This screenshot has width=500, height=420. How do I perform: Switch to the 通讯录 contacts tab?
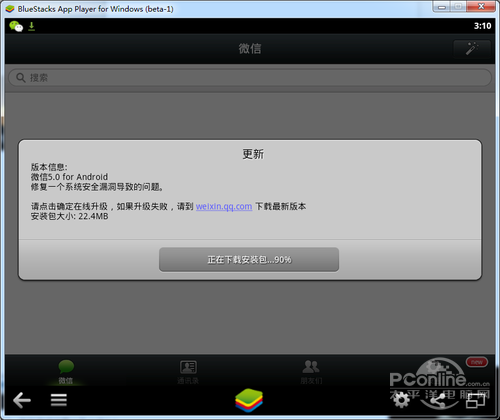[x=188, y=372]
